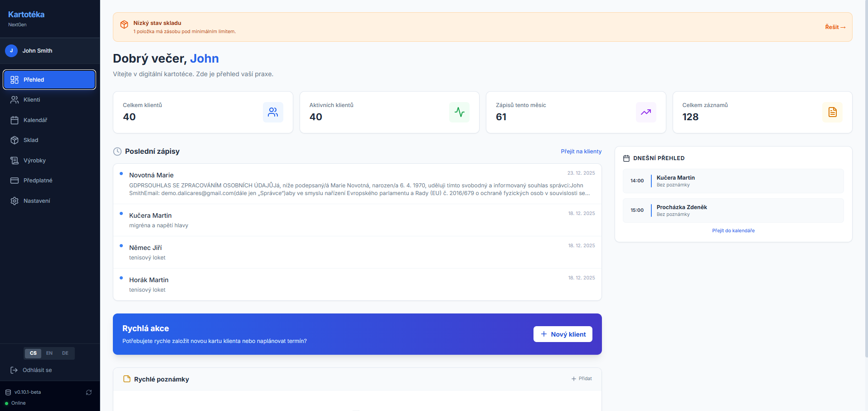Open the 14:00 Kučera Martin appointment
The image size is (868, 411).
[733, 181]
